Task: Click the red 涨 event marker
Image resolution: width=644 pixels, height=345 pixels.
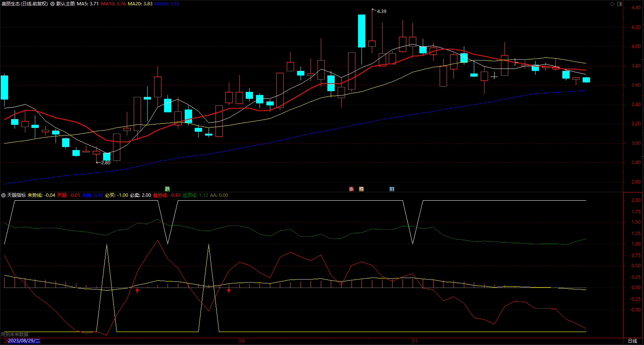Action: pos(351,189)
